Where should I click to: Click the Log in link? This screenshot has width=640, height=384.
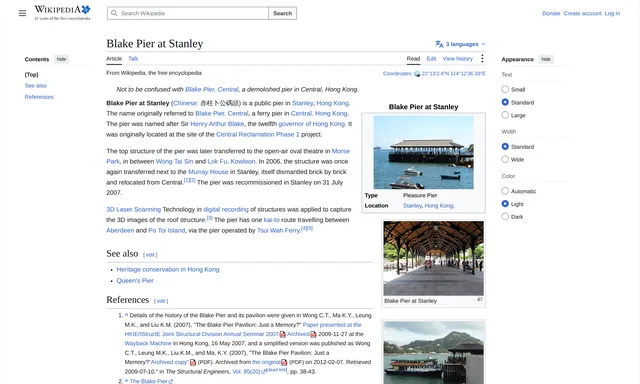[x=612, y=13]
